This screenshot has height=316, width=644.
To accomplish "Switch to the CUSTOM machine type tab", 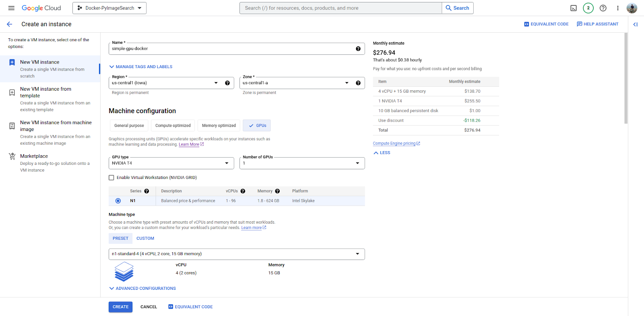I will pos(145,239).
